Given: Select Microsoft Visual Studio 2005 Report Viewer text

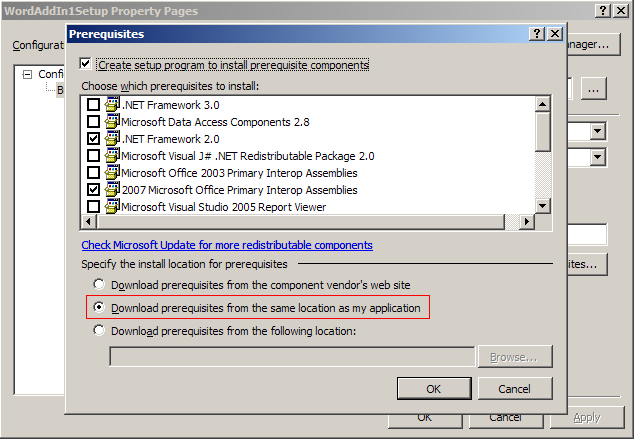Looking at the screenshot, I should [x=224, y=207].
